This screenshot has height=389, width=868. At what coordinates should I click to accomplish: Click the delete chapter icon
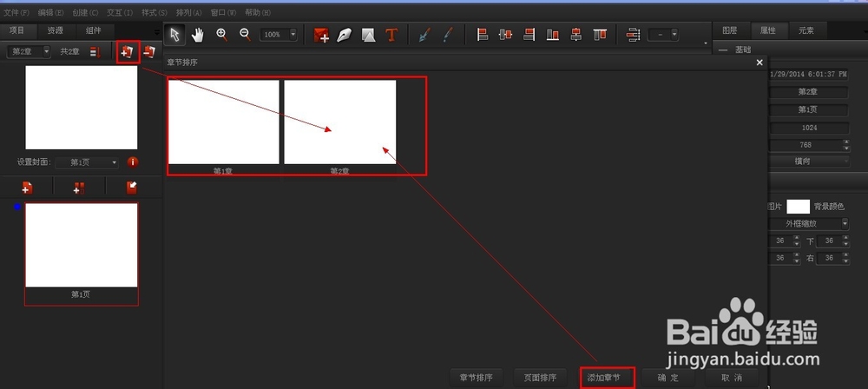[x=149, y=52]
